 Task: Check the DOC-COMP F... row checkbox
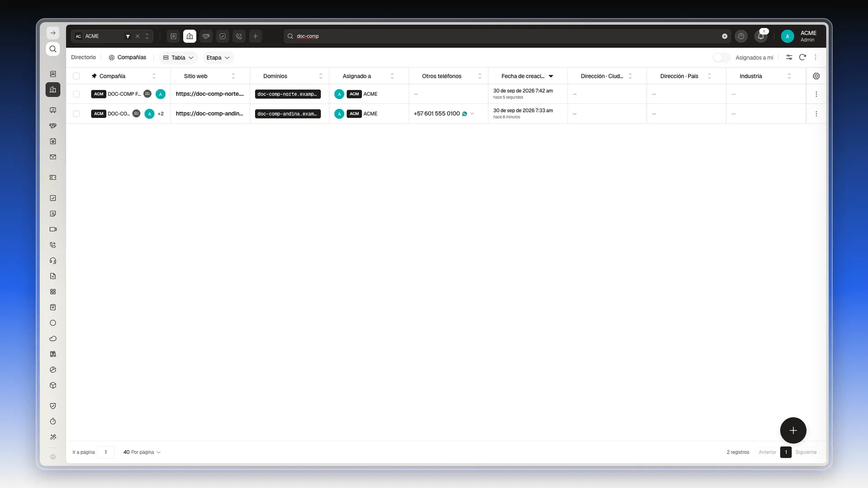(x=76, y=94)
